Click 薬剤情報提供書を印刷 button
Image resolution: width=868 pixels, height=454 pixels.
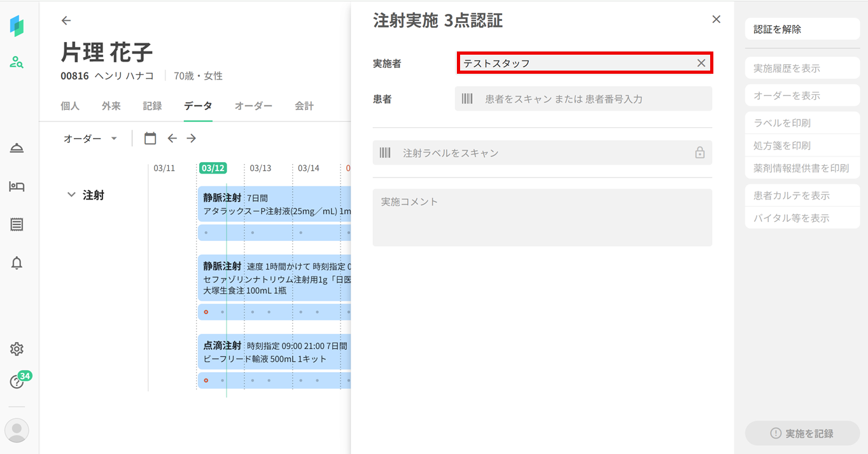pos(802,168)
